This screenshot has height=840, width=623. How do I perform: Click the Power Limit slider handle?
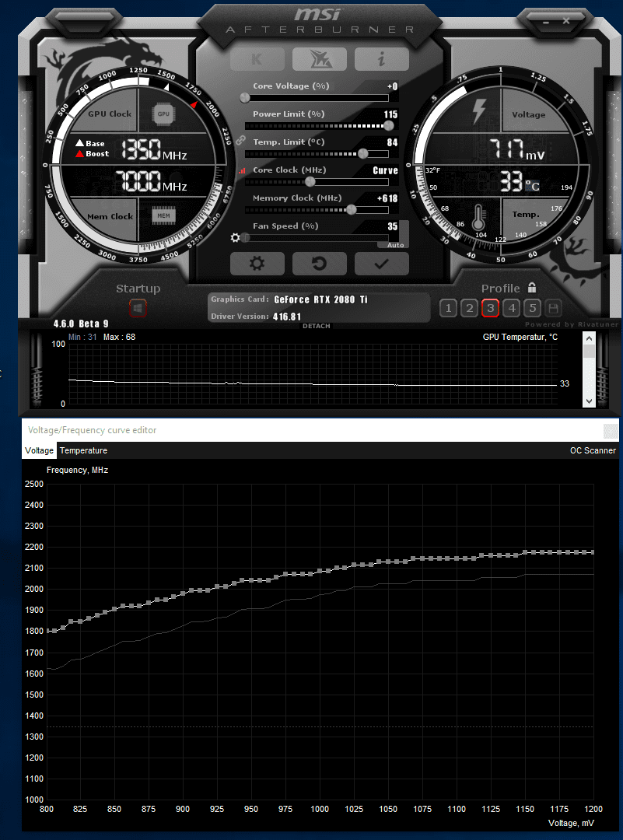[x=388, y=125]
